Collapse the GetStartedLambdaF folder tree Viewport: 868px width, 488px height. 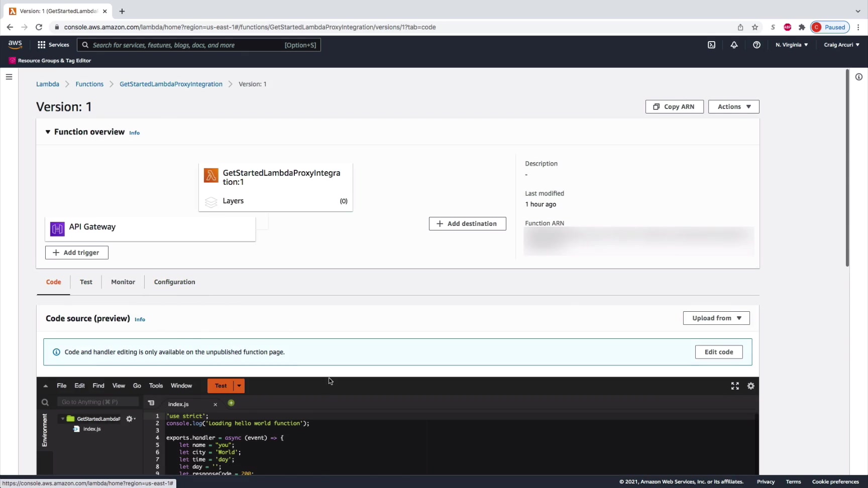coord(63,419)
